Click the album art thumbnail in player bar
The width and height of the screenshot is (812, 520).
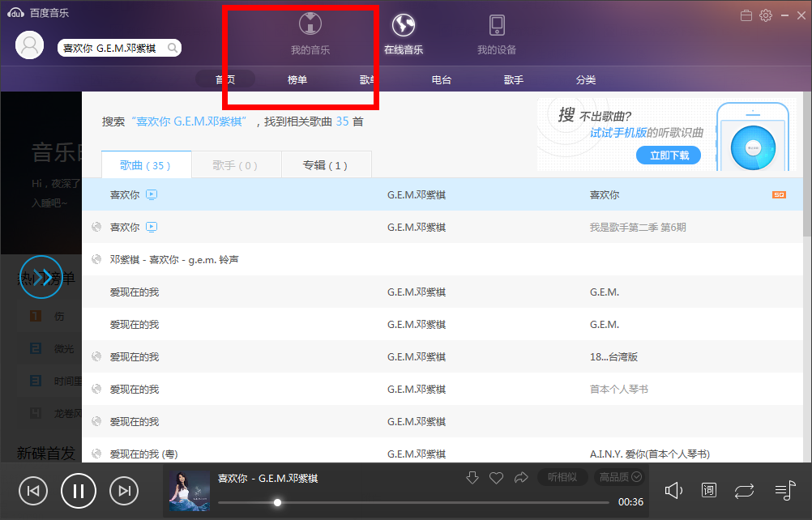189,490
